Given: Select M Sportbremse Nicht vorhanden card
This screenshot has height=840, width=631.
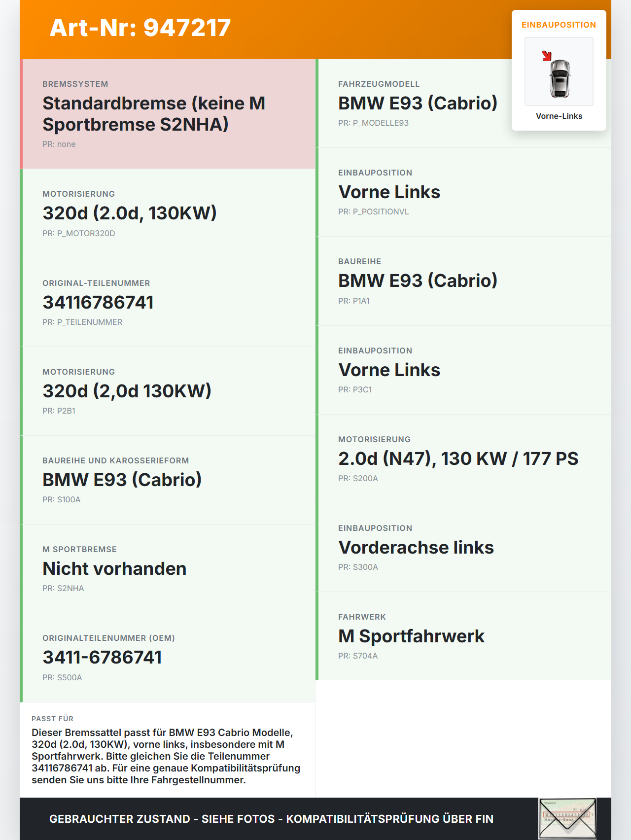Looking at the screenshot, I should click(x=168, y=569).
